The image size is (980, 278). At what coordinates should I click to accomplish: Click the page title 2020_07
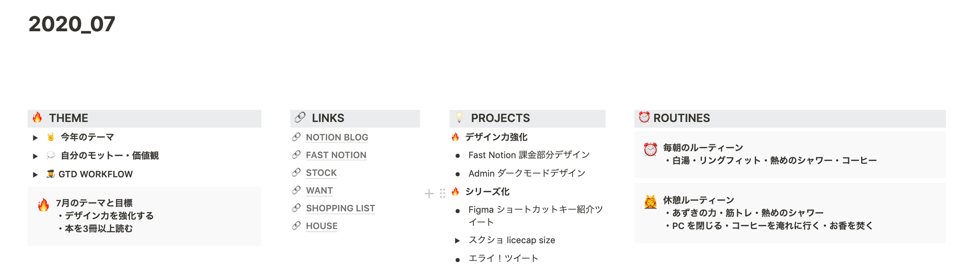(72, 24)
